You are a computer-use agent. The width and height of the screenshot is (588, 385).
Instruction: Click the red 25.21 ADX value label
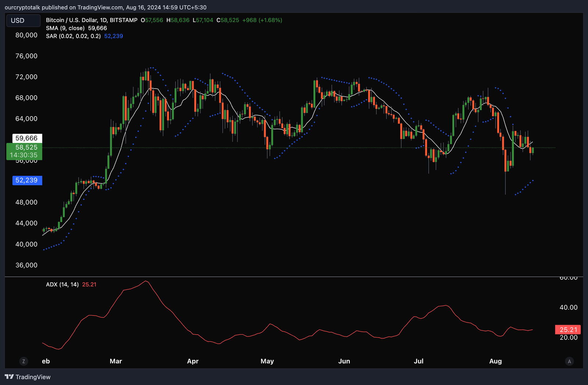pyautogui.click(x=568, y=330)
